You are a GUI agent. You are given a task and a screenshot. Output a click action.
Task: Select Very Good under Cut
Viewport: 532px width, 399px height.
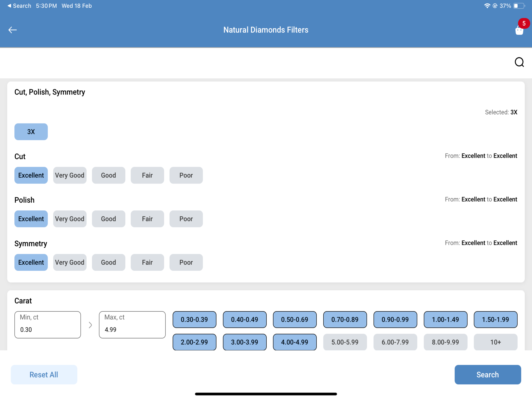click(x=70, y=175)
